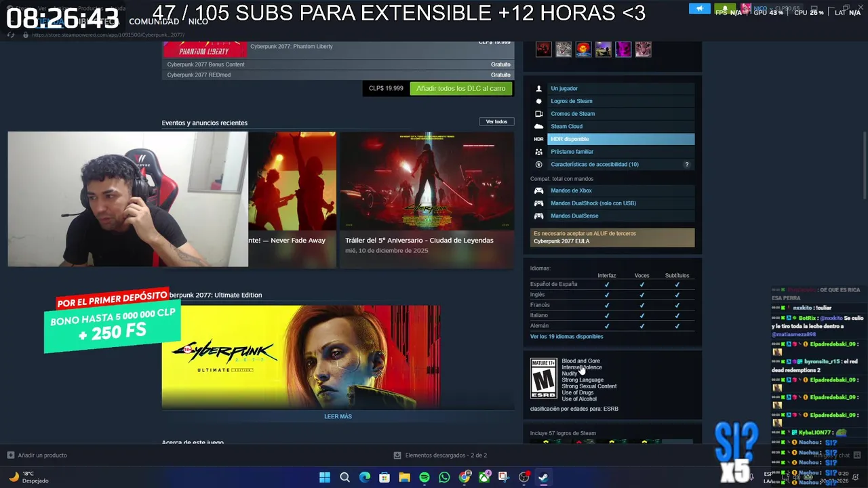Image resolution: width=868 pixels, height=488 pixels.
Task: Select the Un jugador feature
Action: (x=613, y=88)
